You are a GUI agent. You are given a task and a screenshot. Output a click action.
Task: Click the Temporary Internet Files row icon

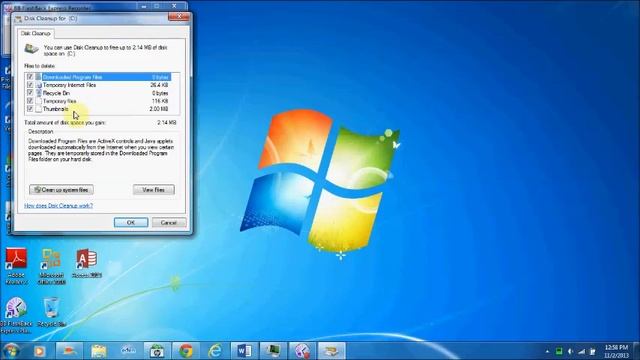[39, 85]
